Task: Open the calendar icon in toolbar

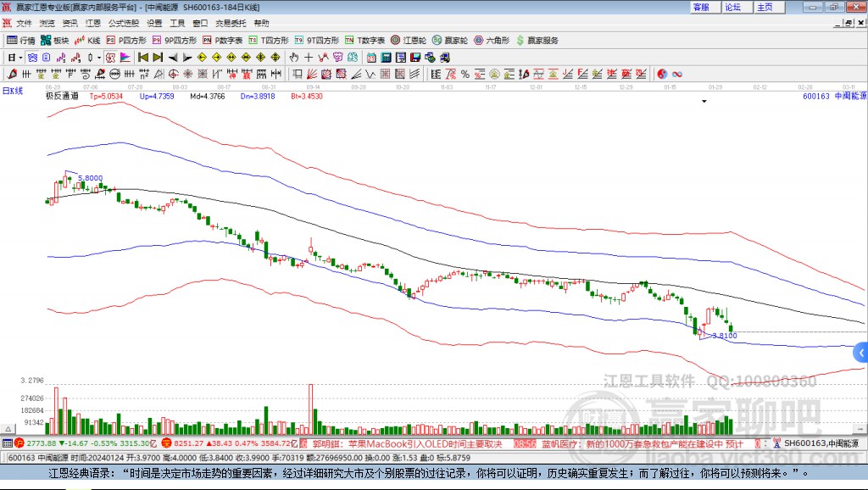Action: 371,58
